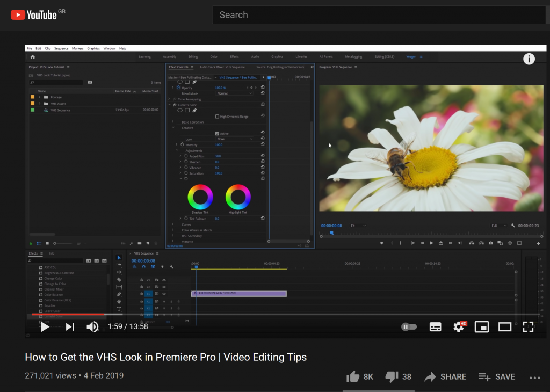Image resolution: width=550 pixels, height=392 pixels.
Task: Click the Lumetri Color pen mask icon
Action: (x=194, y=111)
